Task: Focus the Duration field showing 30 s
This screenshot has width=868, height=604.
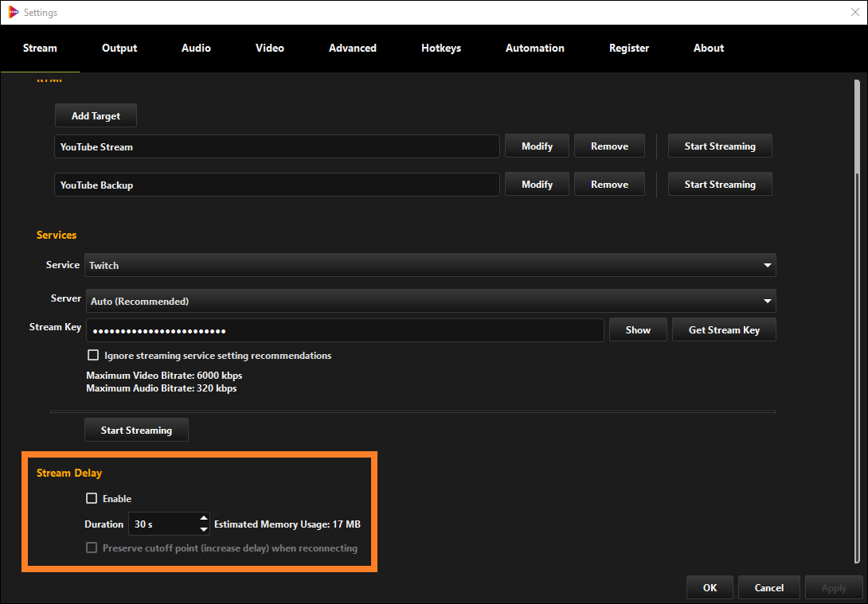Action: [x=164, y=524]
